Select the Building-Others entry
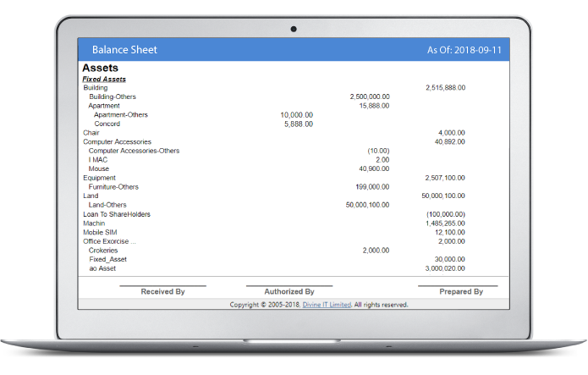This screenshot has height=375, width=588. [x=113, y=97]
